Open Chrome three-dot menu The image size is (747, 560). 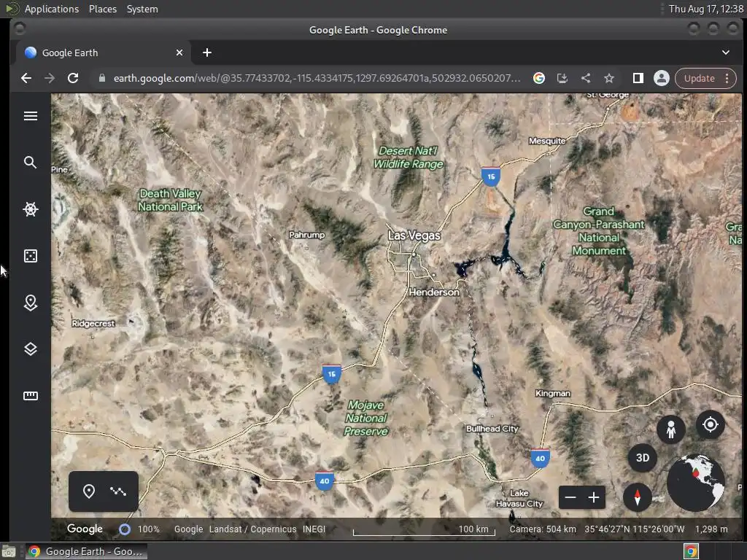point(727,78)
